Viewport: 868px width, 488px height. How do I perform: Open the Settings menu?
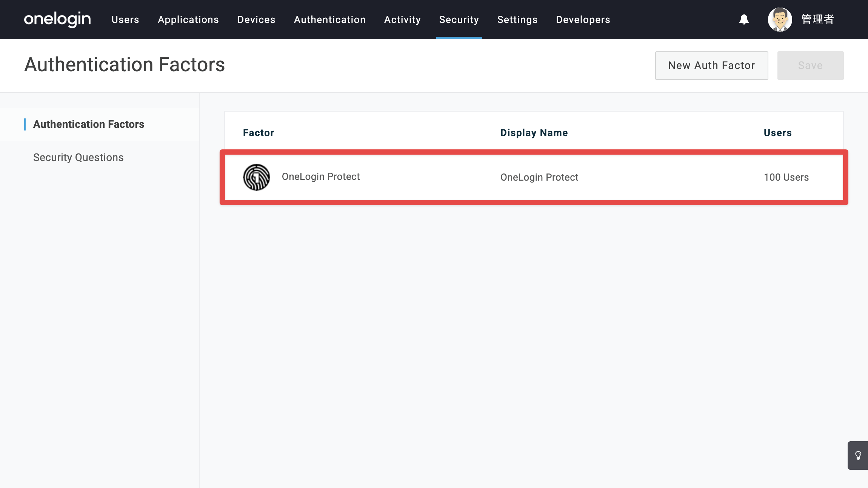pos(517,20)
